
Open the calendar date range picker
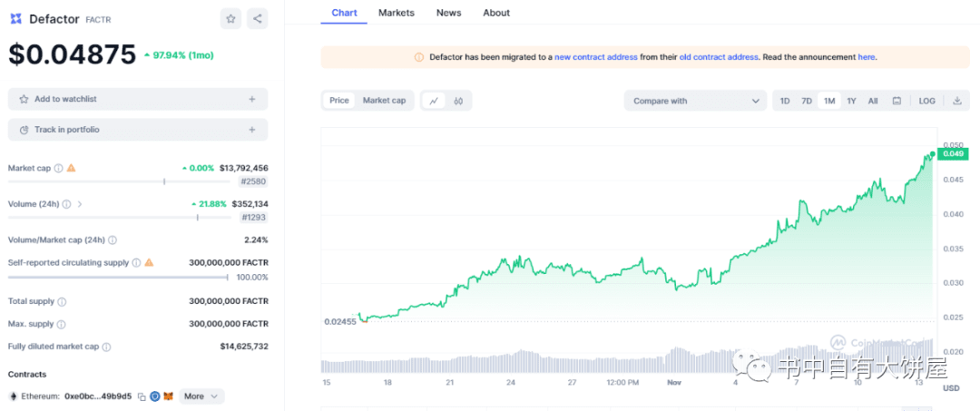(897, 101)
